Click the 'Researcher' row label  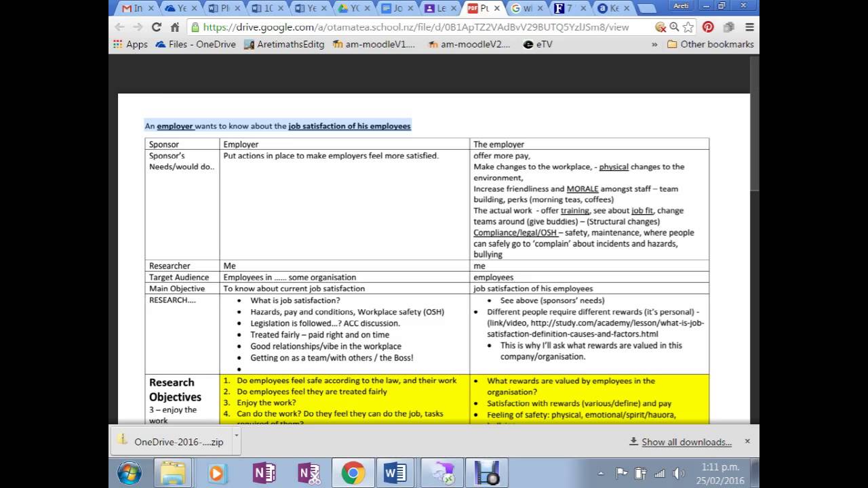click(x=170, y=266)
